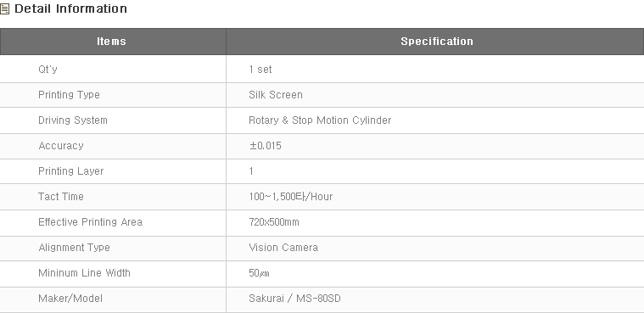Viewport: 644px width, 313px height.
Task: Select the Printing Layer label
Action: click(x=70, y=171)
